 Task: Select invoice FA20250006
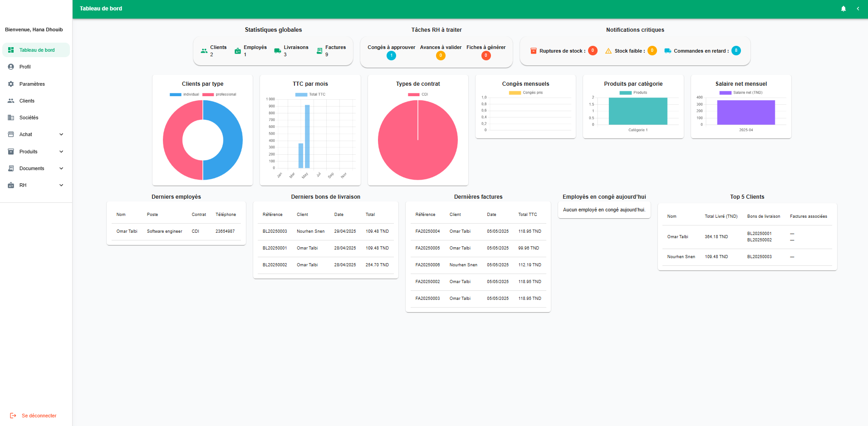(428, 265)
